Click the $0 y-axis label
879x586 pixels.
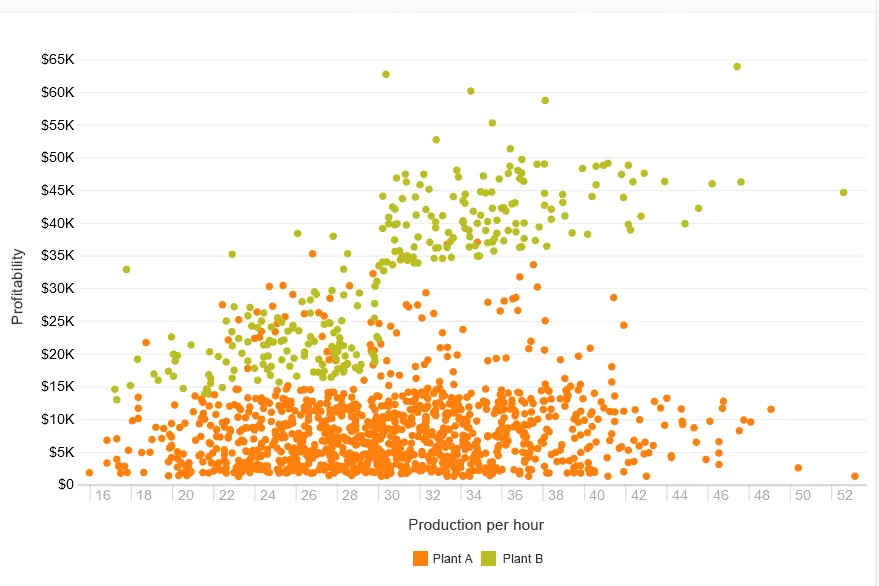[65, 485]
